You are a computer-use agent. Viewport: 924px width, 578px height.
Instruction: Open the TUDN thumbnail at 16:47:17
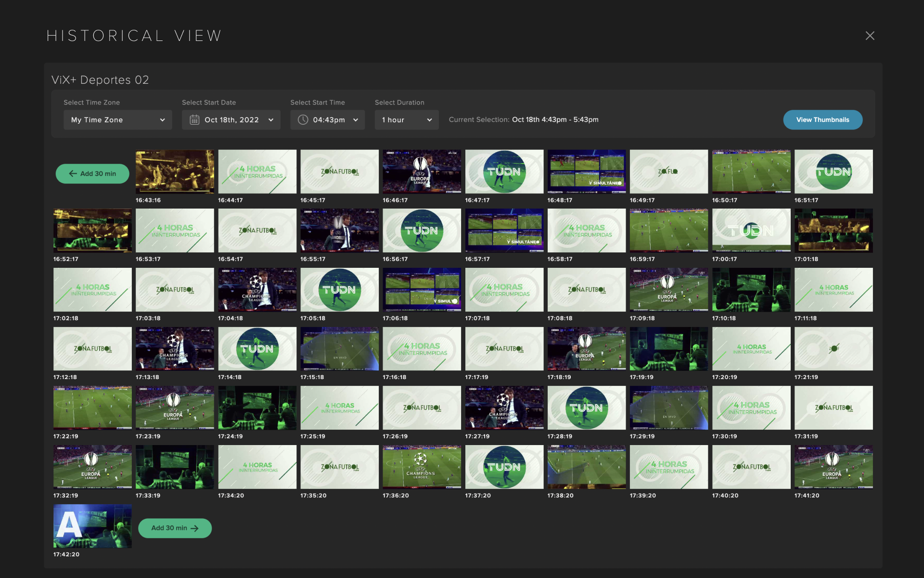point(504,171)
